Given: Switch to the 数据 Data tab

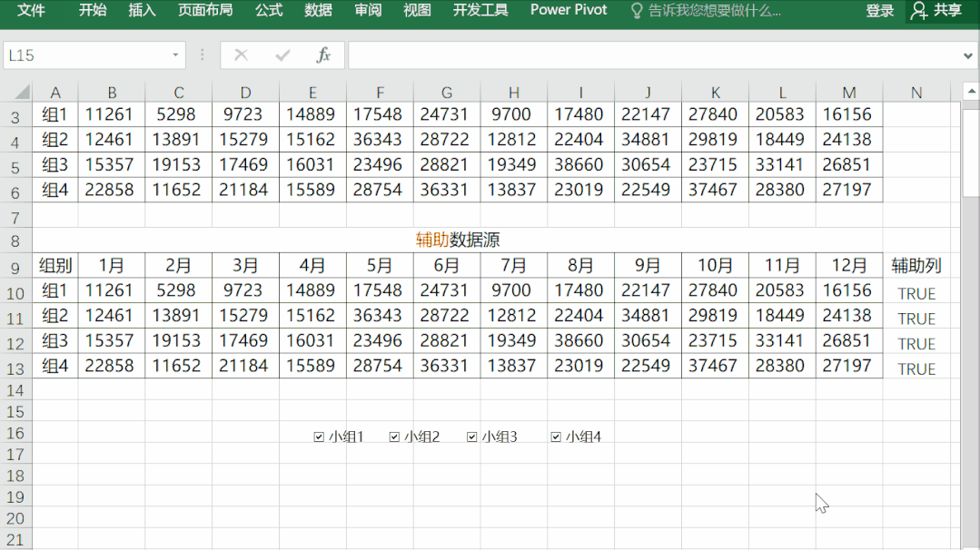Looking at the screenshot, I should point(318,11).
